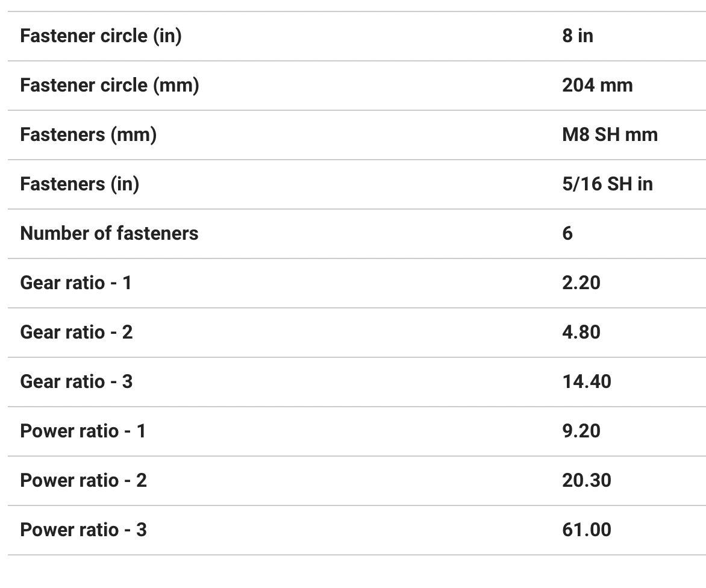Select the number of fasteners value "6"
Screen dimensions: 706x588
click(x=567, y=234)
